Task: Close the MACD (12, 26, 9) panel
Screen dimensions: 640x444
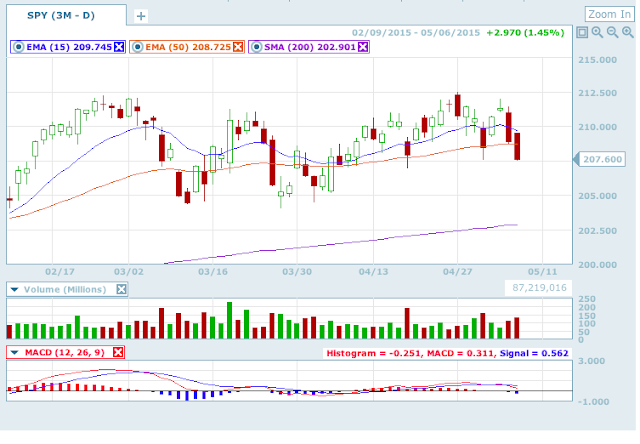Action: click(118, 352)
